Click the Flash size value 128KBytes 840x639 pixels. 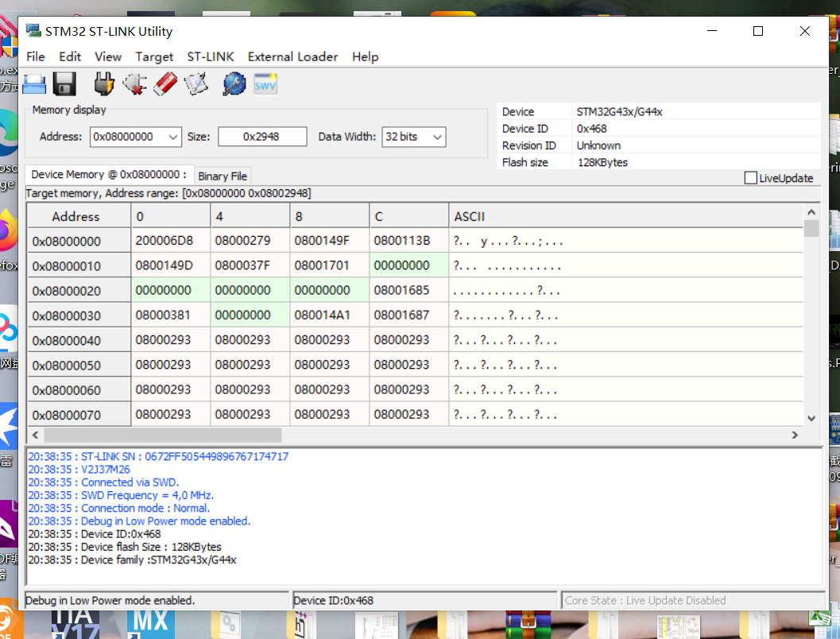(602, 162)
